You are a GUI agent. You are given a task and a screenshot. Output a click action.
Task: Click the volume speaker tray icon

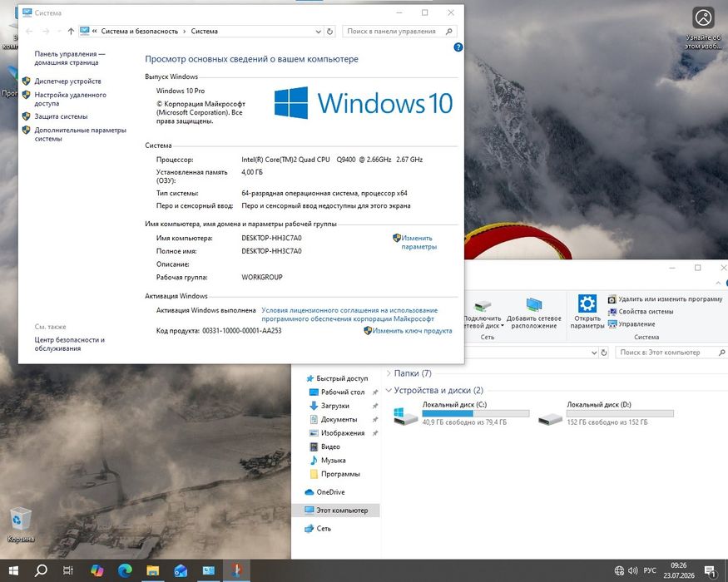pos(632,570)
